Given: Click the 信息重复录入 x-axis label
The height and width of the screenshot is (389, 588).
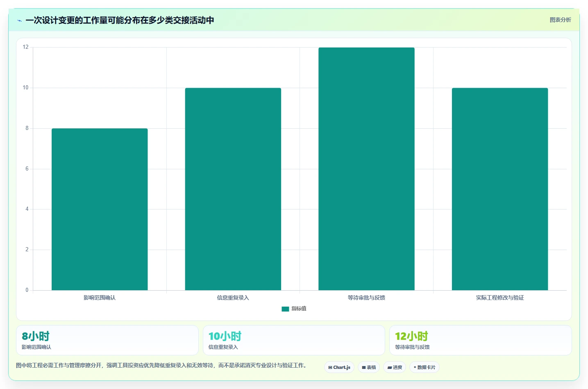Looking at the screenshot, I should tap(233, 298).
